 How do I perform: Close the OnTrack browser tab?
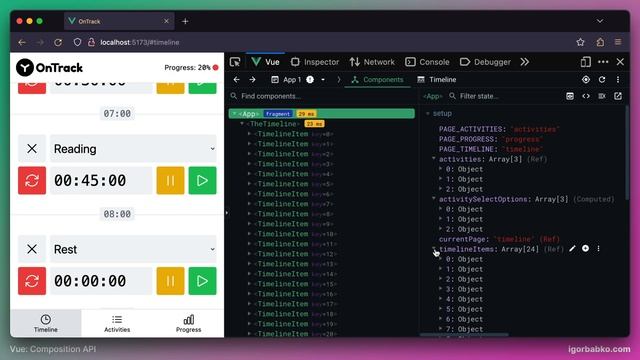[166, 21]
